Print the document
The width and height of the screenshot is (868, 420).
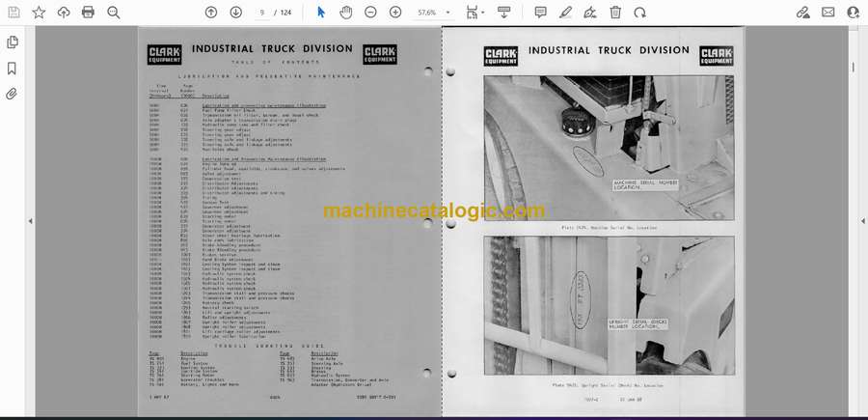88,13
